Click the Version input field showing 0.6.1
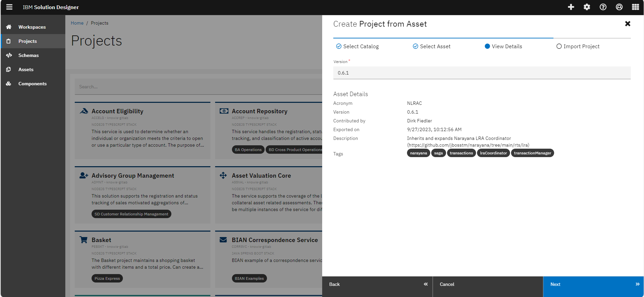 tap(482, 73)
